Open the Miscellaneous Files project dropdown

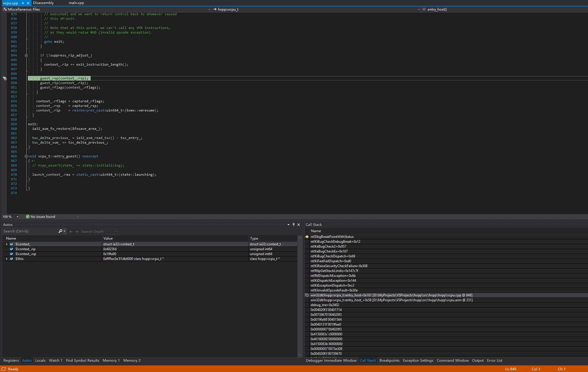pyautogui.click(x=209, y=9)
